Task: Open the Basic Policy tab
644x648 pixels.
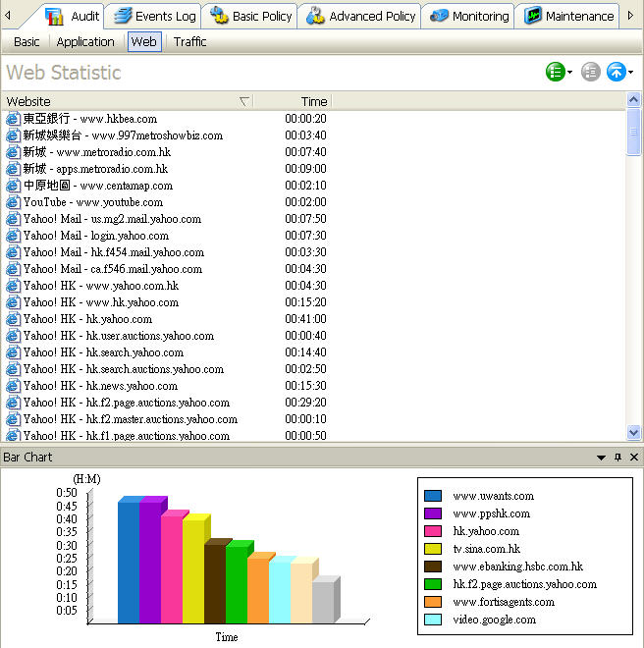Action: 250,16
